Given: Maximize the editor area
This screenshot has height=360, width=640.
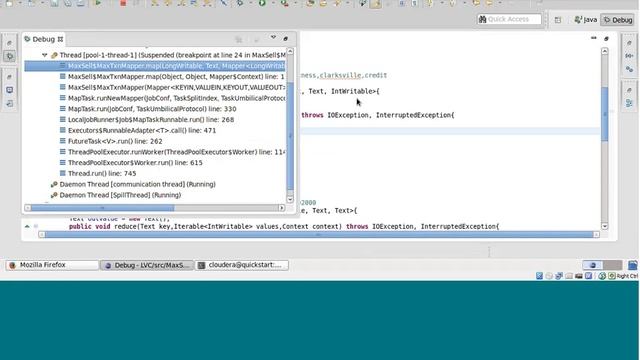Looking at the screenshot, I should [606, 39].
